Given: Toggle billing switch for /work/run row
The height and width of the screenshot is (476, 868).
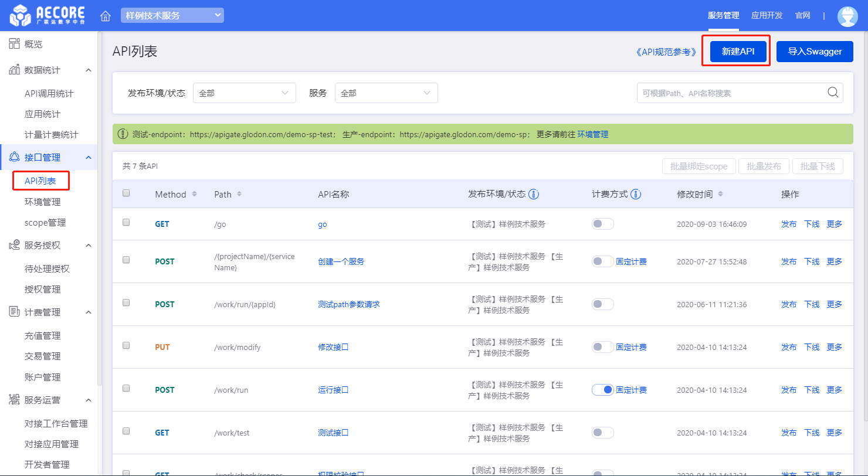Looking at the screenshot, I should (602, 390).
